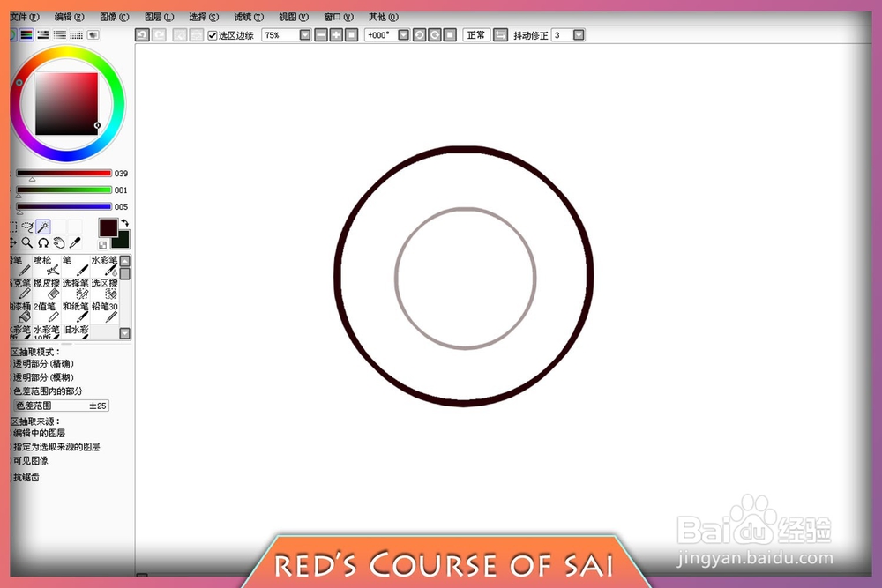This screenshot has height=588, width=882.
Task: Select 透明部分 (精确) option
Action: pos(42,364)
